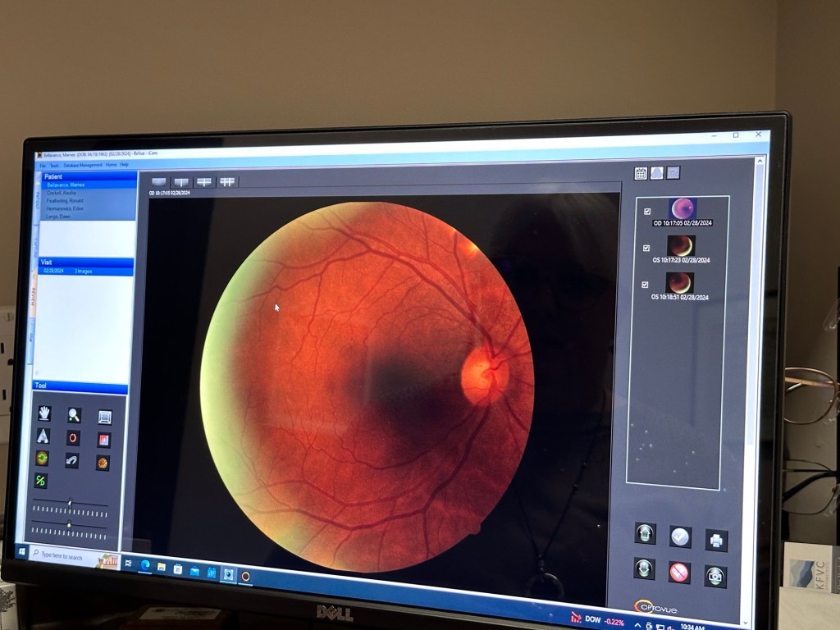Click the green cup/disc ratio tool
Viewport: 840px width, 630px height.
pyautogui.click(x=40, y=481)
